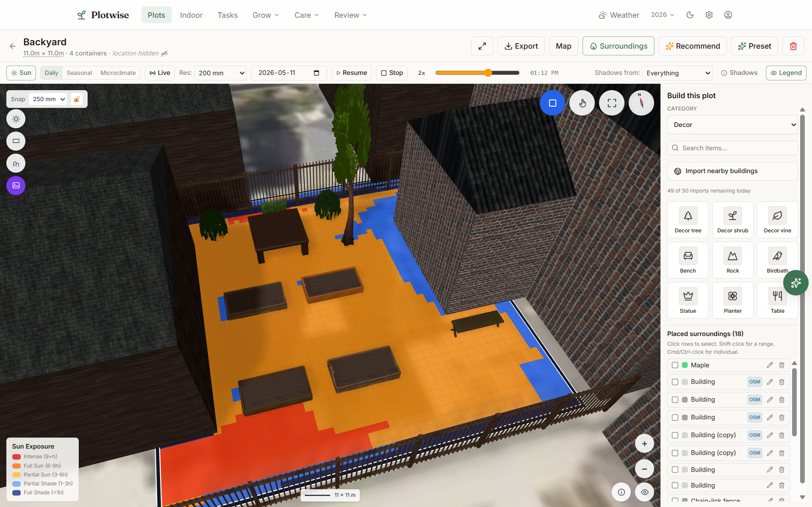The height and width of the screenshot is (507, 812).
Task: Go to the Indoor tab
Action: pyautogui.click(x=191, y=15)
